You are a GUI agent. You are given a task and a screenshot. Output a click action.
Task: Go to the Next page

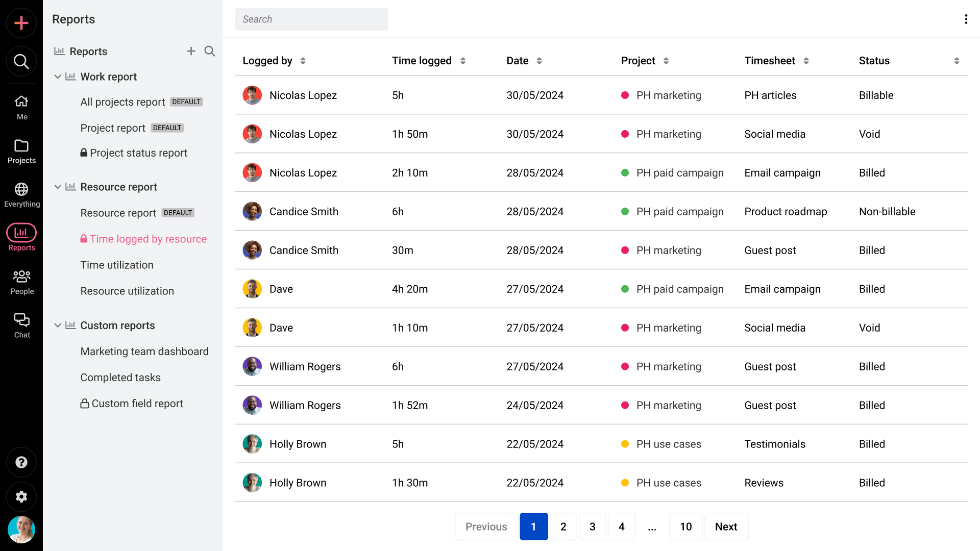(726, 527)
